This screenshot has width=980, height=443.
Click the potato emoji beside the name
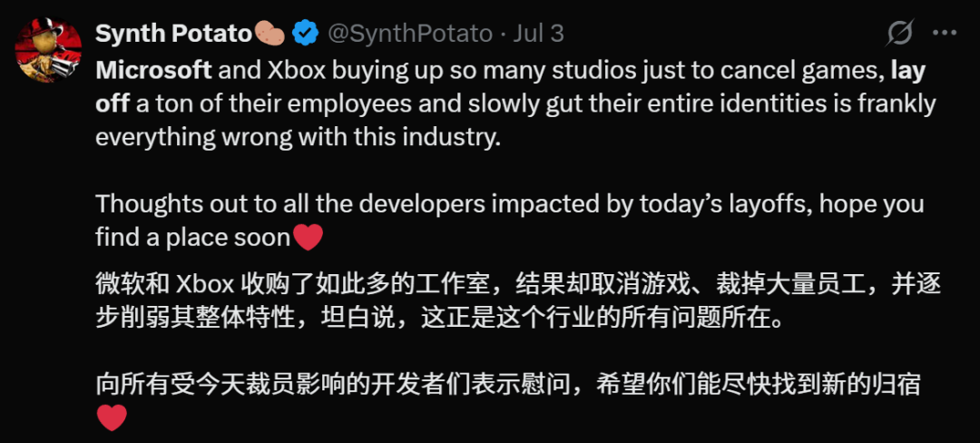[269, 34]
